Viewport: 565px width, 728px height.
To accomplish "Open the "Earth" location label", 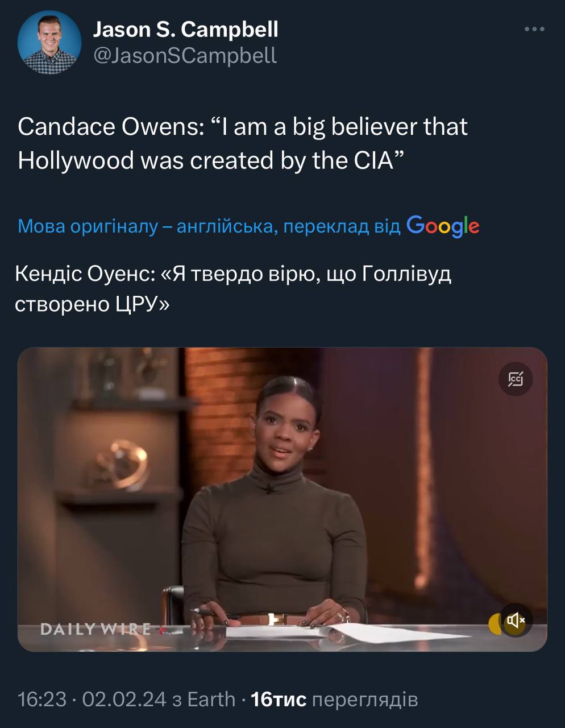I will coord(211,699).
